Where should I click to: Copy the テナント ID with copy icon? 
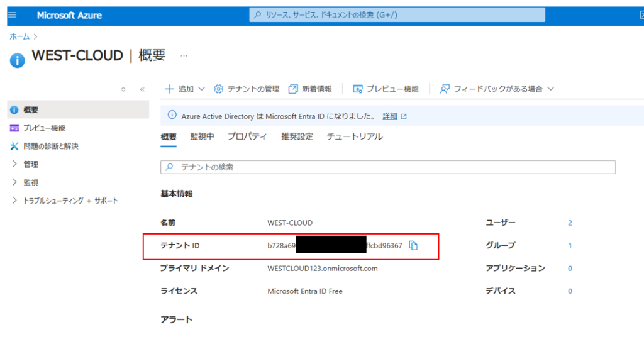pyautogui.click(x=413, y=245)
